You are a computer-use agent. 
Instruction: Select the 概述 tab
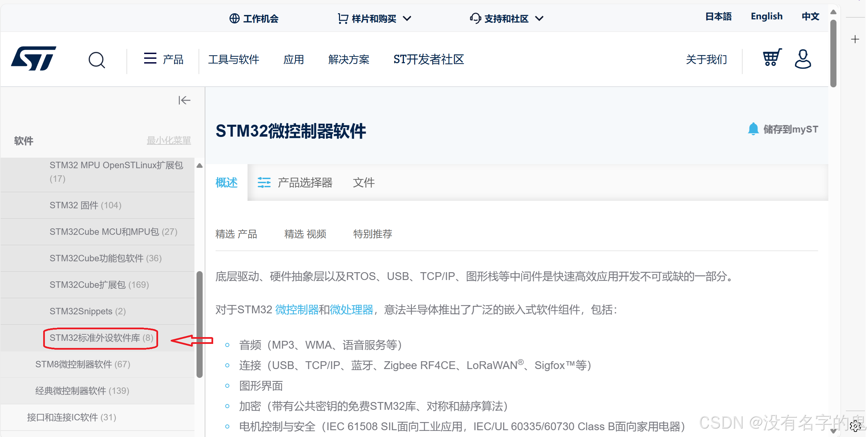226,182
